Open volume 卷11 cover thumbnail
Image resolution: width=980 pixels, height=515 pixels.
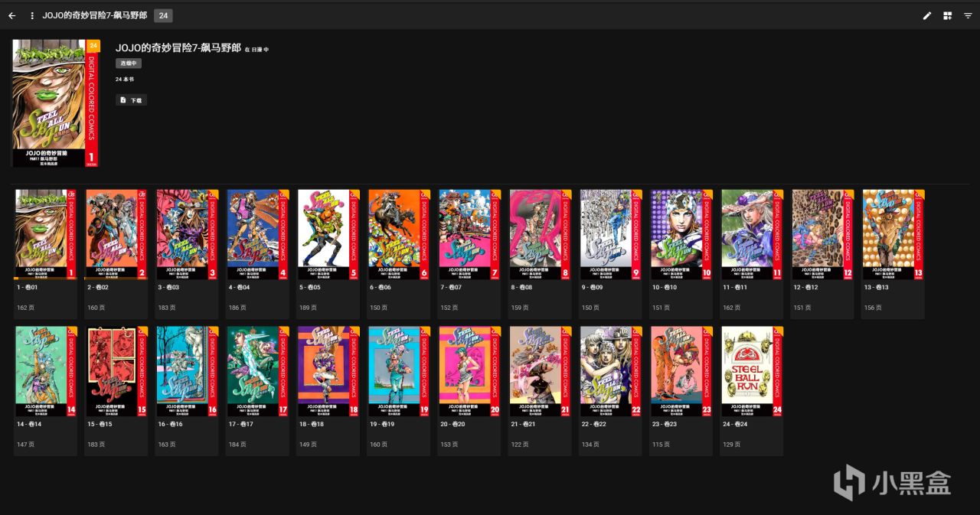(x=752, y=234)
